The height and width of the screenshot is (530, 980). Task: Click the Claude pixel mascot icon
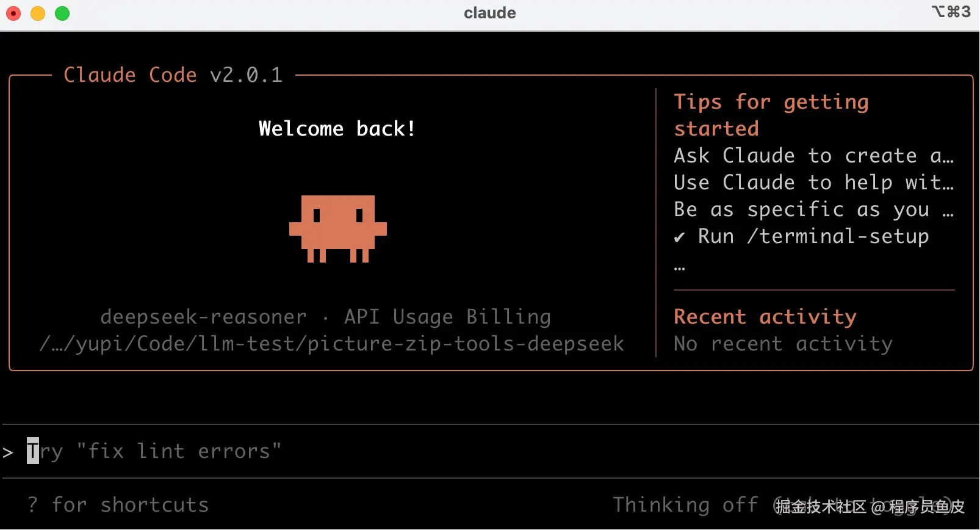338,229
